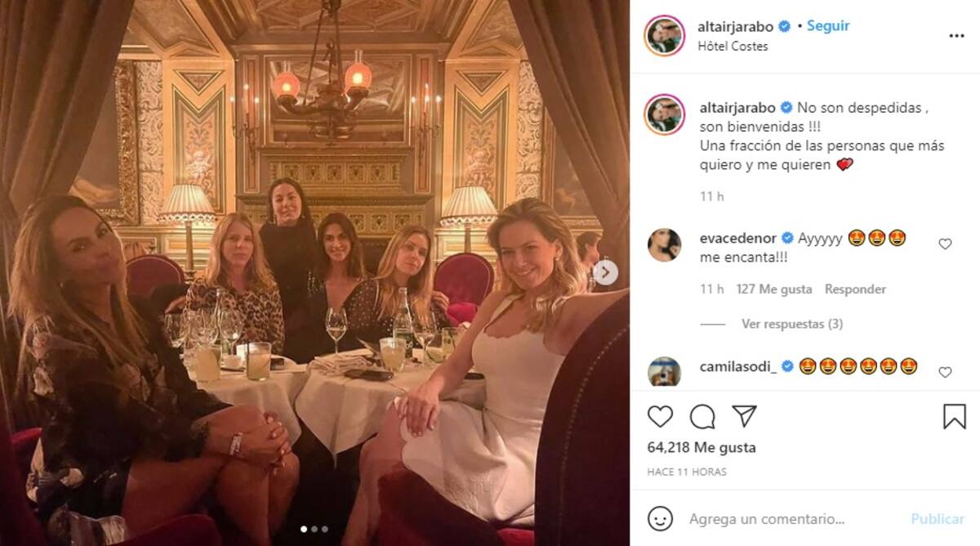
Task: Like evacedenor's comment
Action: 945,244
